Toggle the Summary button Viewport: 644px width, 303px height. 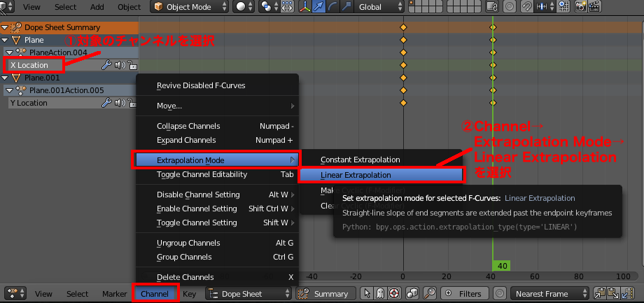pos(326,294)
